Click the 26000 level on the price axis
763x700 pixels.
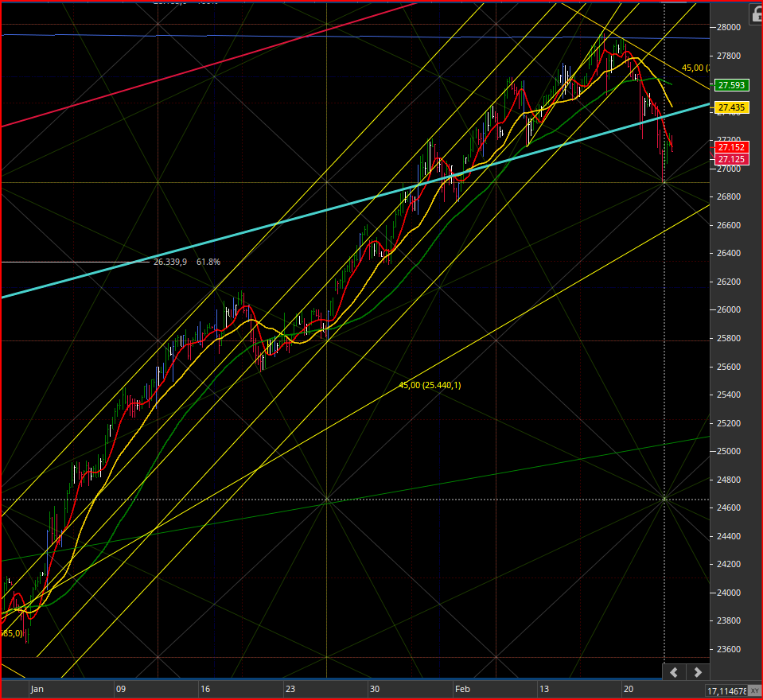(729, 310)
